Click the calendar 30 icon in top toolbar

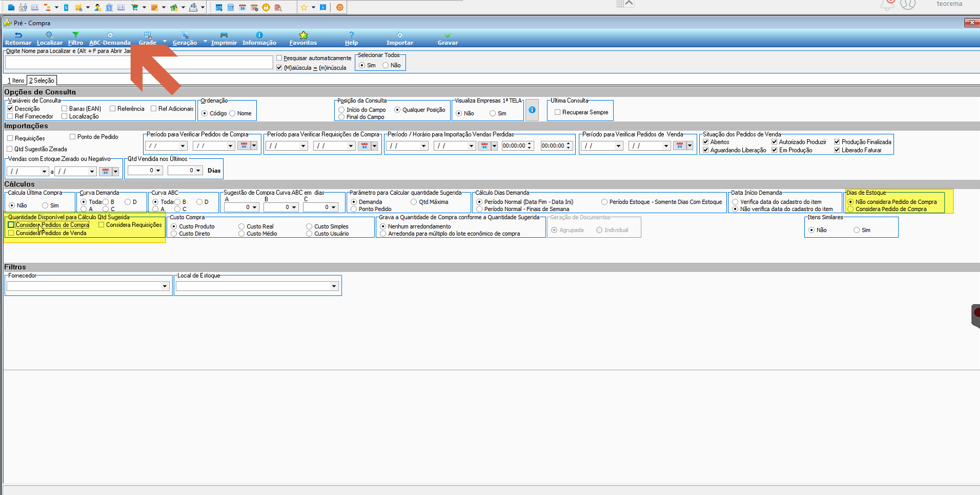pos(243,7)
